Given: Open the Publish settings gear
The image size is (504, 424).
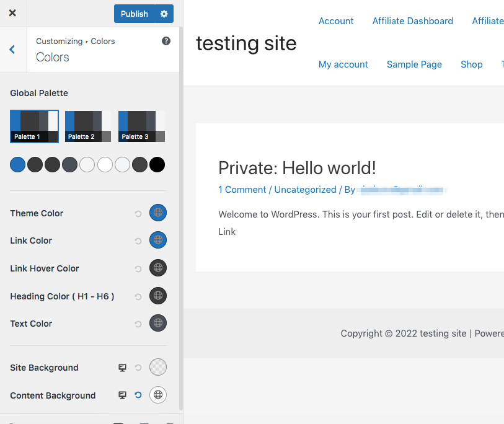Looking at the screenshot, I should 164,14.
